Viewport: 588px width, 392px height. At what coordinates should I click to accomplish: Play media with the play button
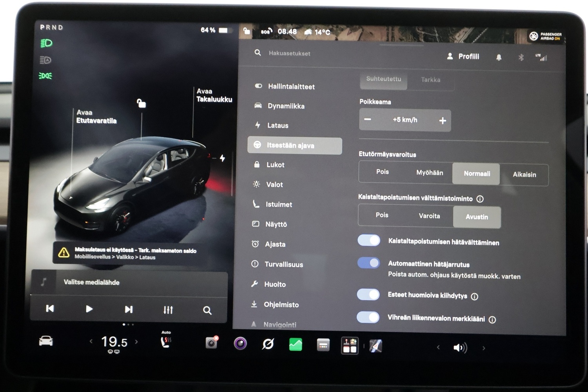(x=89, y=309)
